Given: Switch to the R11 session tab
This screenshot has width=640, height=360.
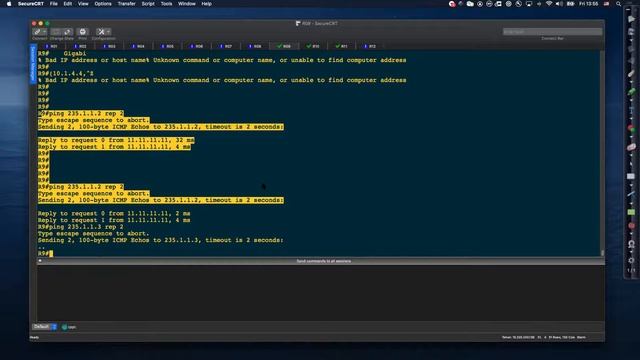Looking at the screenshot, I should (342, 46).
